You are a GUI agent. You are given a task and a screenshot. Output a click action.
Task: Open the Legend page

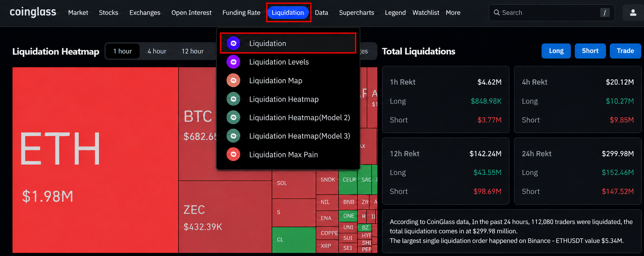(395, 13)
